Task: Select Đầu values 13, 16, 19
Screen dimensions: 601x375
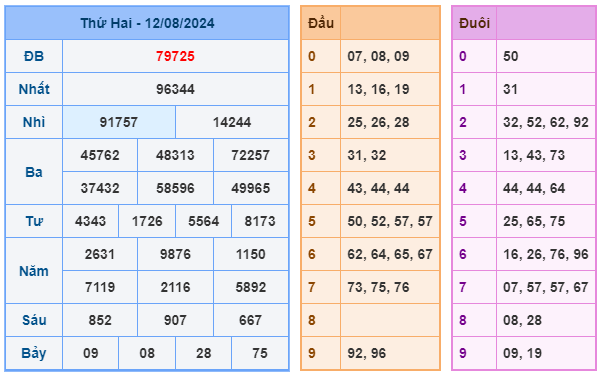Action: click(x=378, y=89)
